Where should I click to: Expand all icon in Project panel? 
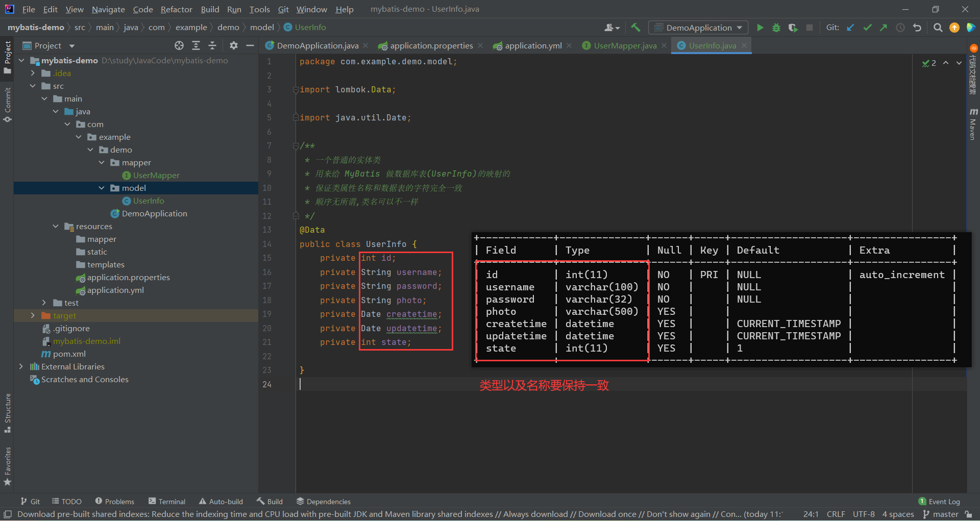click(x=196, y=46)
